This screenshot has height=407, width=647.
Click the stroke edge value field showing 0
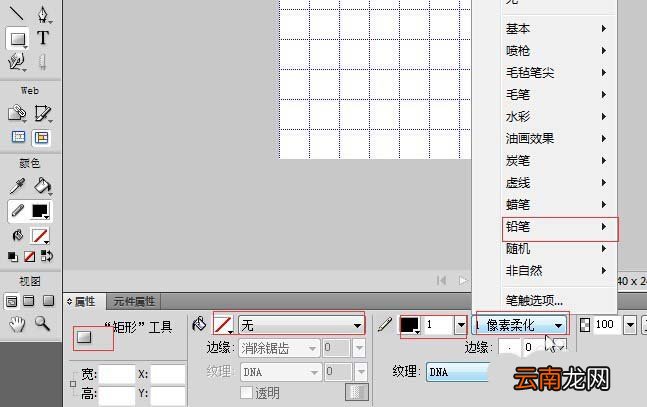coord(530,347)
